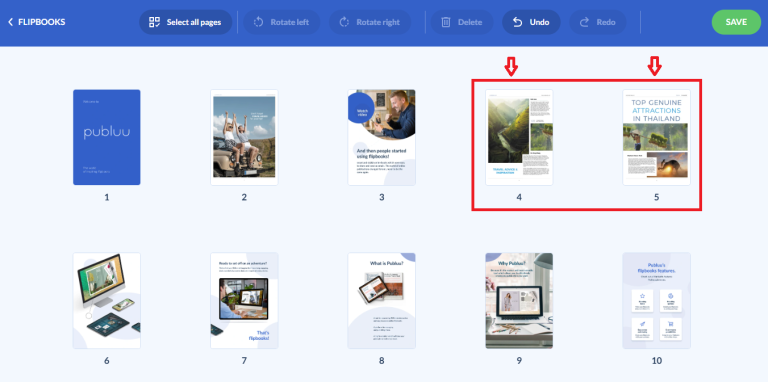Select page 2 thumbnail with car photo
768x382 pixels.
click(244, 137)
